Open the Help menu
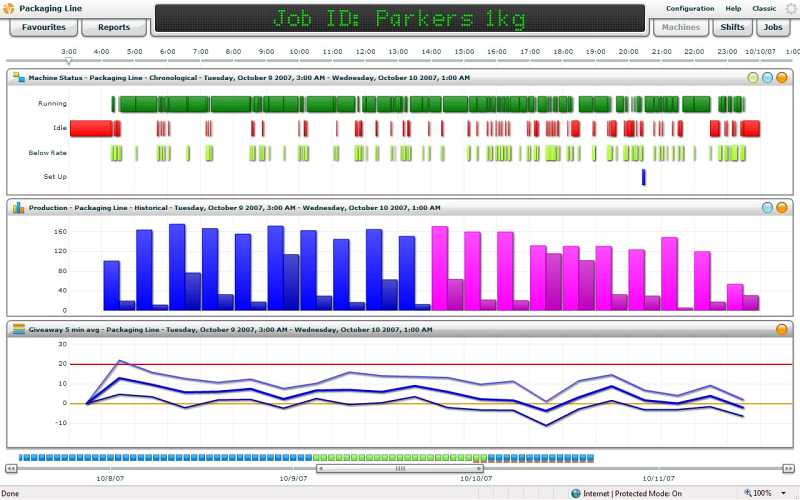 click(x=733, y=9)
